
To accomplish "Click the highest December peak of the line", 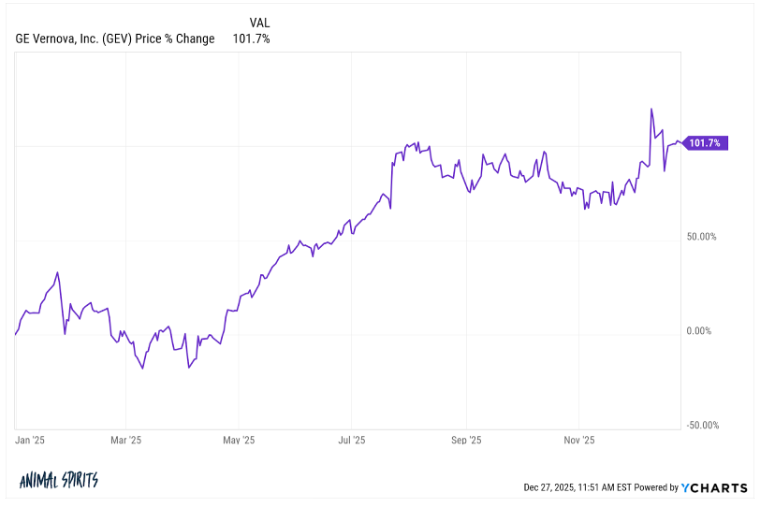I will (x=651, y=109).
